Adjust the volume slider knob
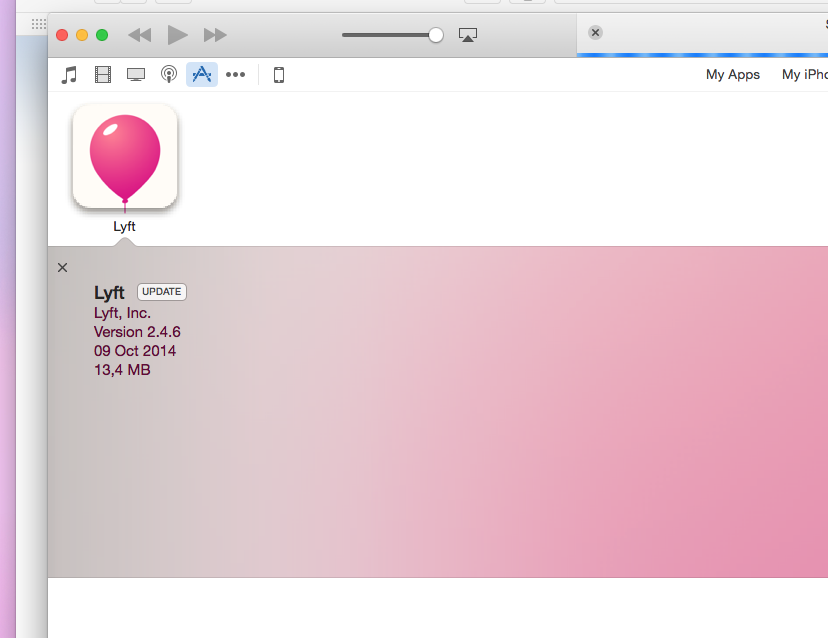The width and height of the screenshot is (828, 638). click(436, 35)
